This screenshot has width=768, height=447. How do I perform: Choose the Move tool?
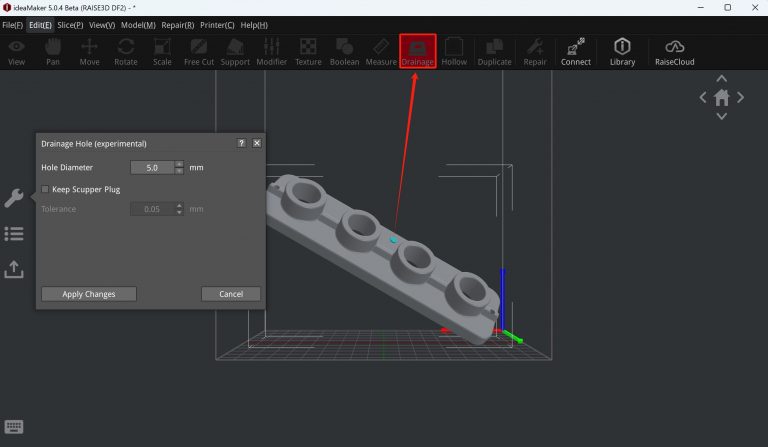point(89,52)
